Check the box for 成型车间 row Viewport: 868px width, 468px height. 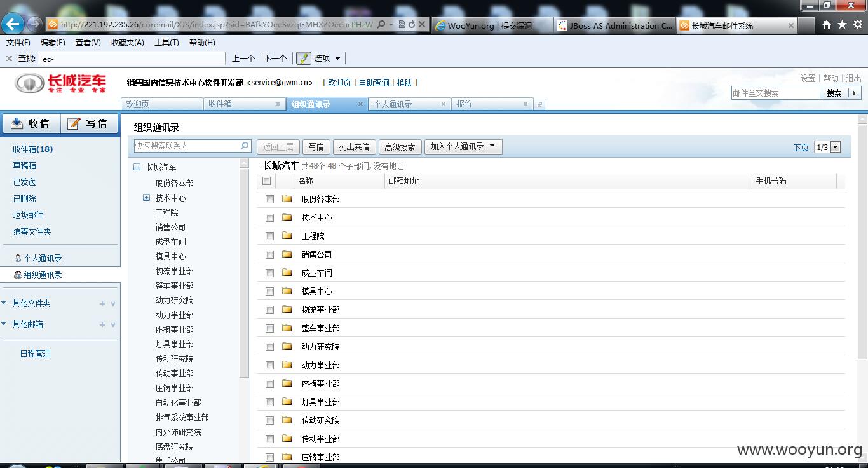click(269, 273)
